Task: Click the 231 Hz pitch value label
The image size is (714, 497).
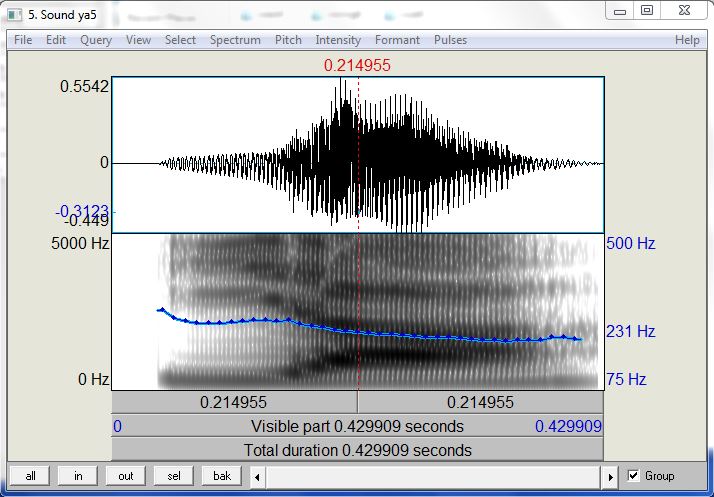Action: click(x=631, y=331)
